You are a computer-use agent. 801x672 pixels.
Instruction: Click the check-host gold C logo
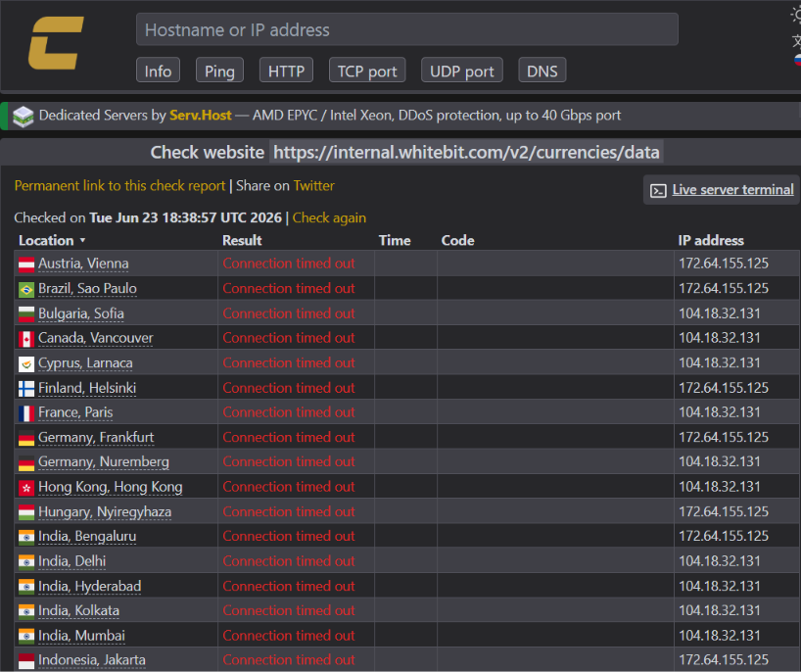(x=56, y=43)
